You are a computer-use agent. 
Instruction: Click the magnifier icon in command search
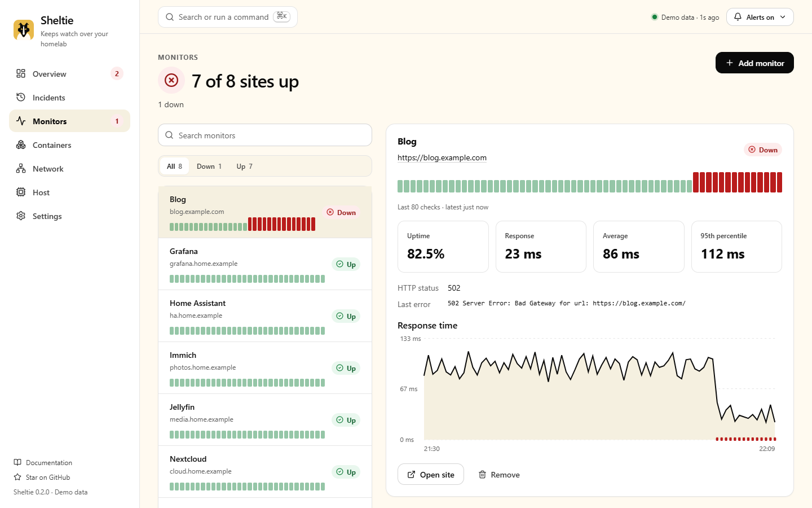[170, 17]
